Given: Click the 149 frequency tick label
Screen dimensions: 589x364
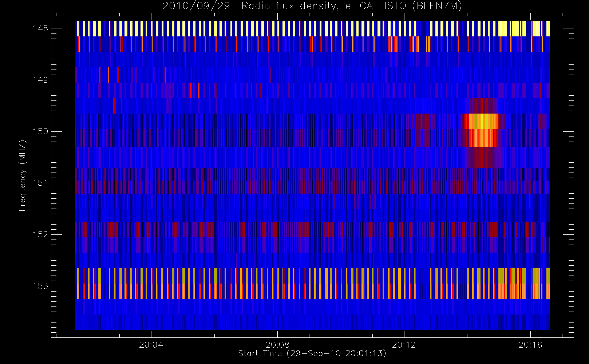Looking at the screenshot, I should pyautogui.click(x=40, y=80).
